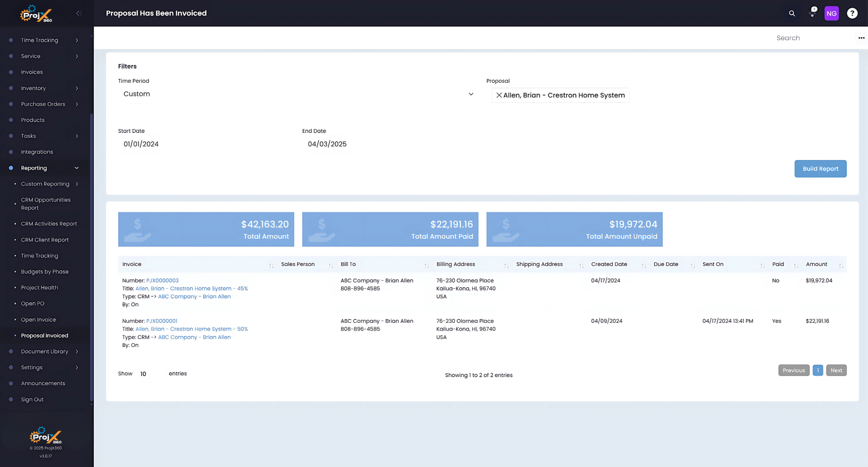Click the Start Date field

[x=141, y=144]
